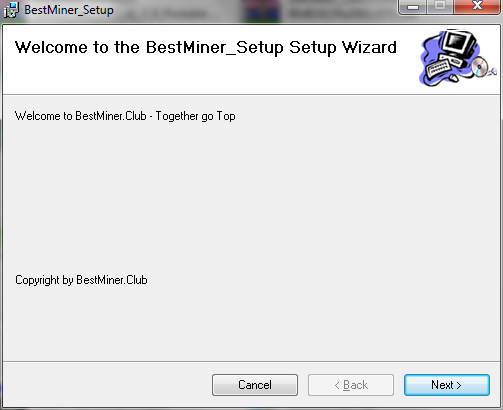Click the 'Together go Top' welcome text
The width and height of the screenshot is (503, 410).
point(196,116)
